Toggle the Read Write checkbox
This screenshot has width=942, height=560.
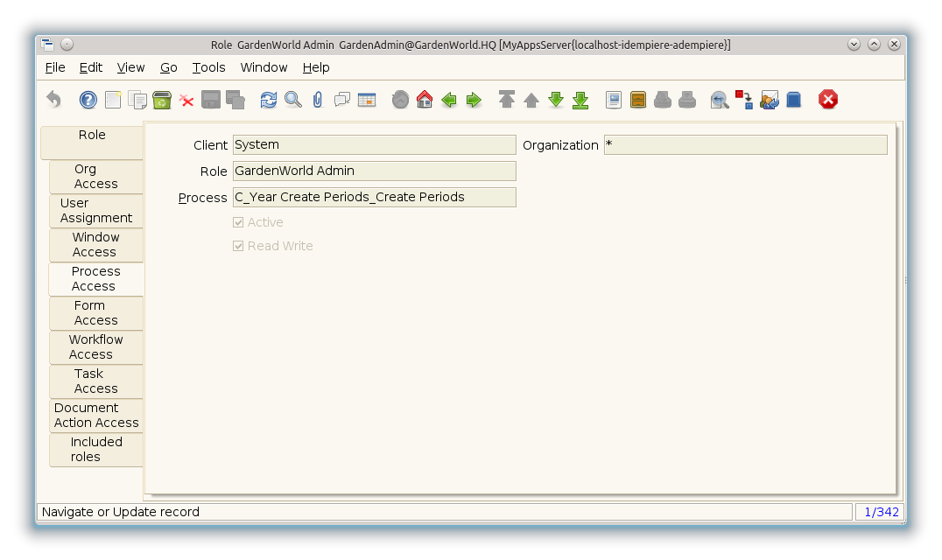(238, 246)
